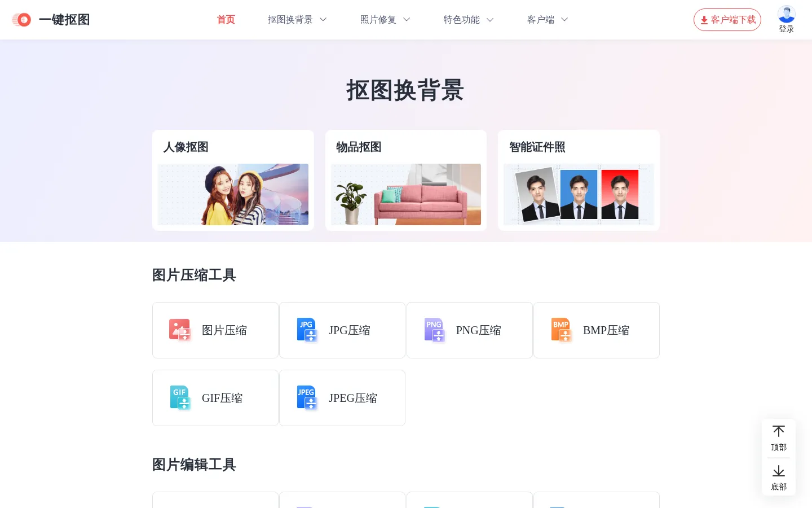Click the JPG compression icon

307,330
